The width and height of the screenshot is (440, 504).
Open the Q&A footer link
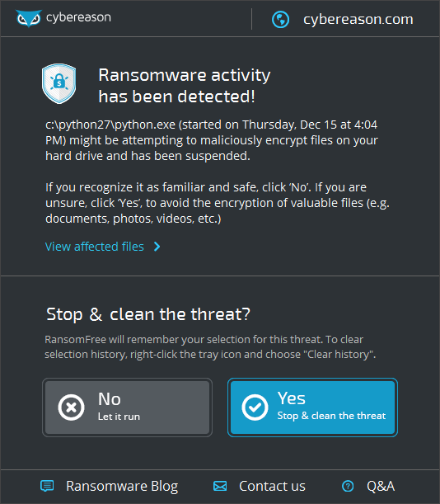(x=381, y=486)
